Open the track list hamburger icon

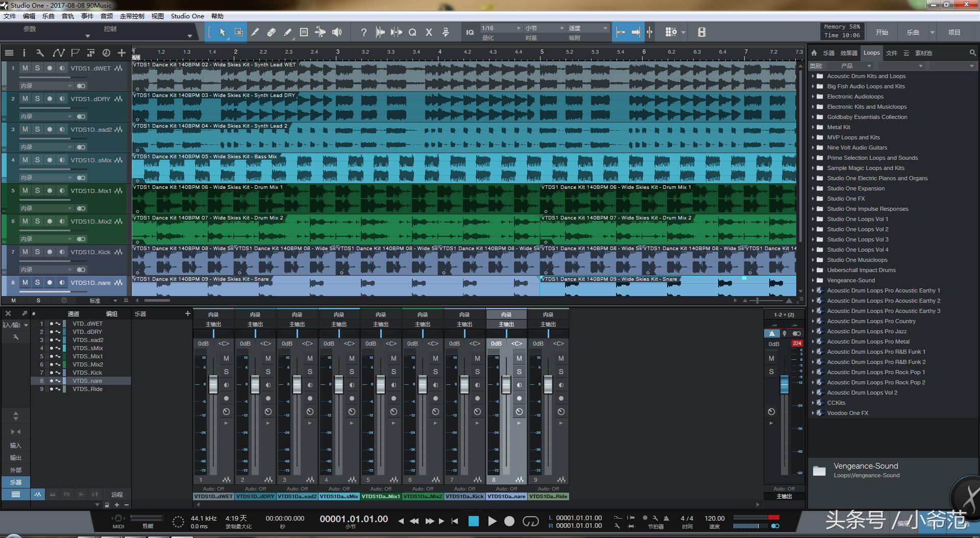click(x=9, y=53)
